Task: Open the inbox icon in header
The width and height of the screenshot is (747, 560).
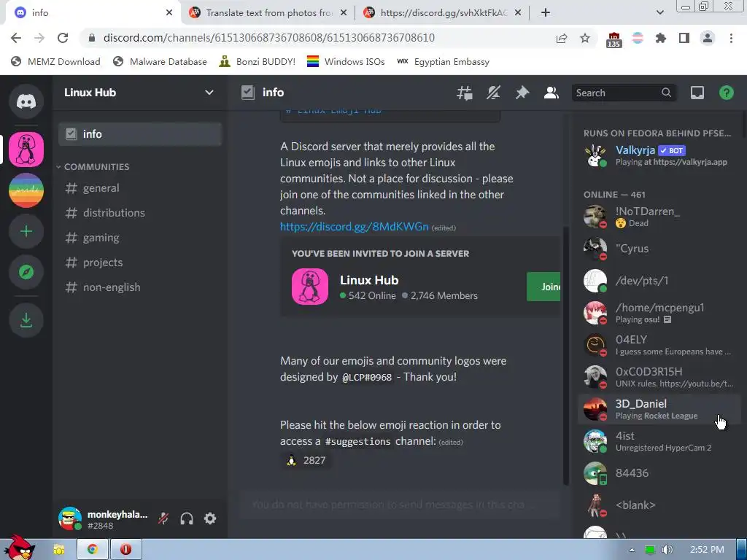Action: coord(697,93)
